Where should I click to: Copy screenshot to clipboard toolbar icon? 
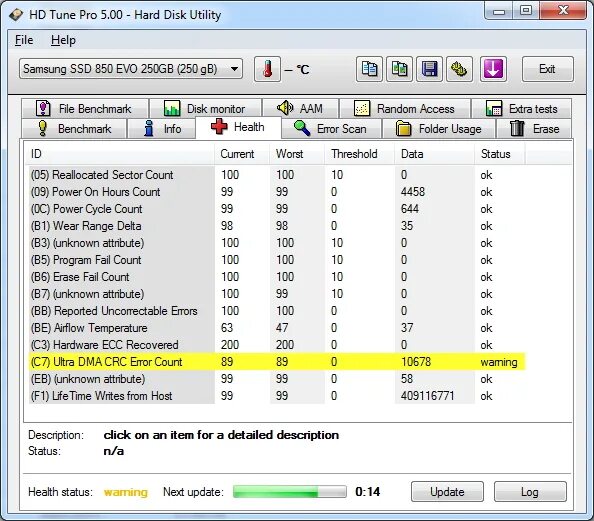(x=399, y=69)
